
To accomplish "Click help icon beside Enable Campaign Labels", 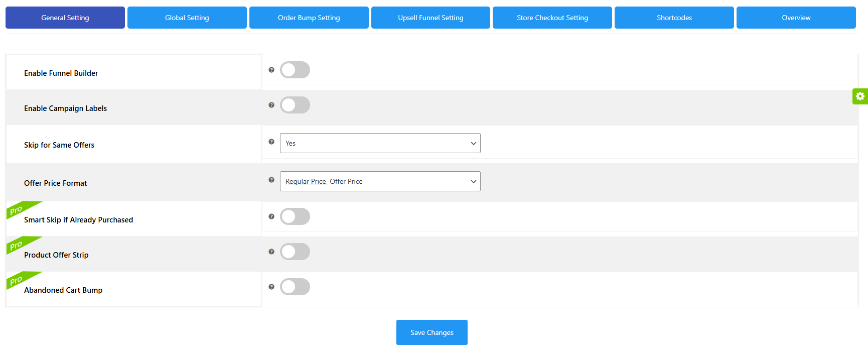I will click(x=271, y=105).
